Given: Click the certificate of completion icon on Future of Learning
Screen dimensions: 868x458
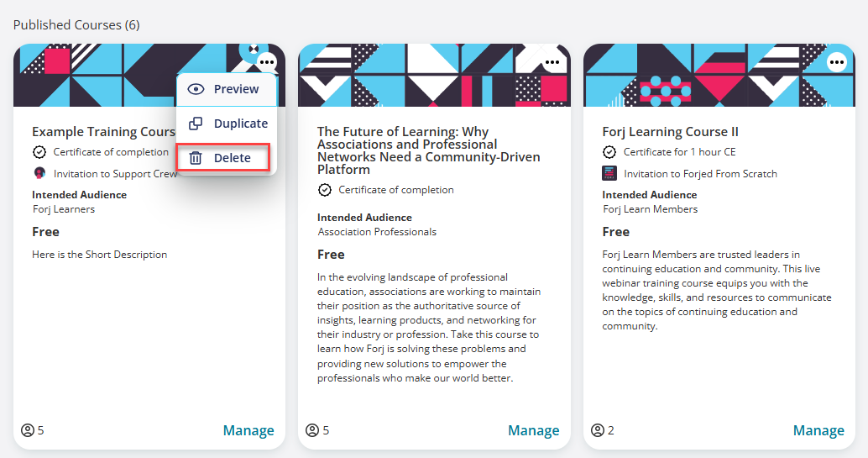Looking at the screenshot, I should [x=325, y=190].
